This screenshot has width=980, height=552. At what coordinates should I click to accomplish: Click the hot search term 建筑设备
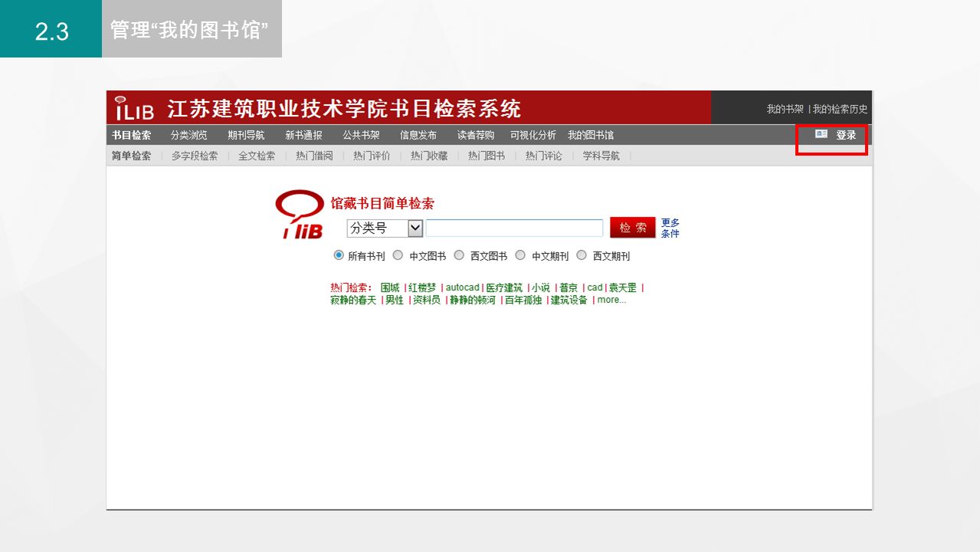(x=569, y=301)
